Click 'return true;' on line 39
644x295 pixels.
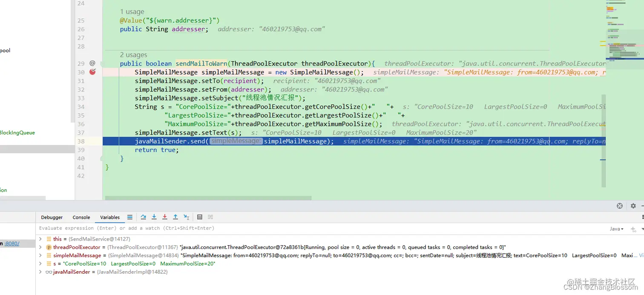point(157,150)
